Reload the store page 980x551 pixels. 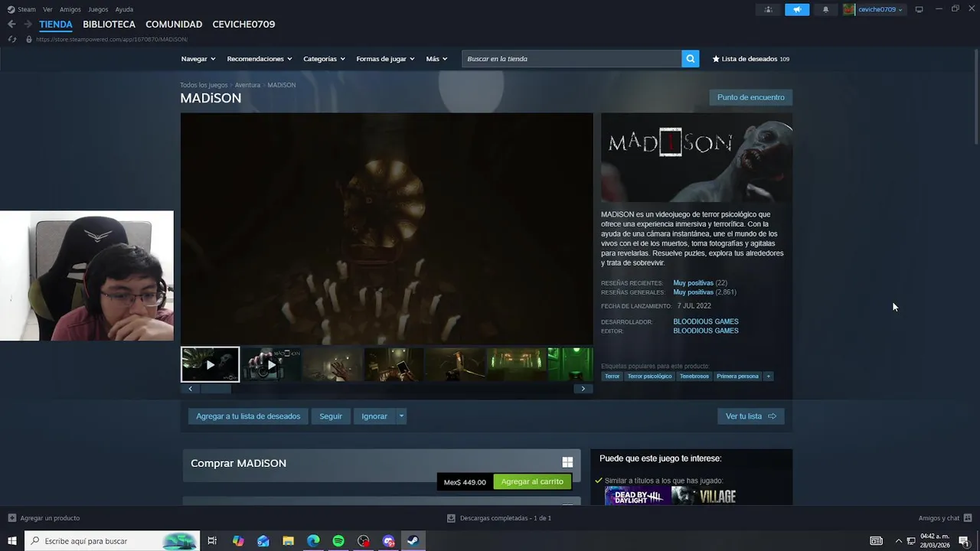click(11, 39)
